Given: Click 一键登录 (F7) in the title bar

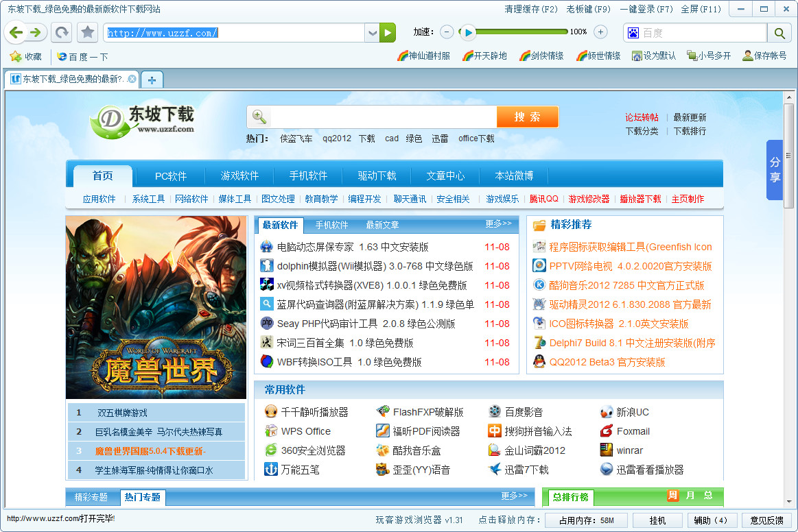Looking at the screenshot, I should 646,9.
